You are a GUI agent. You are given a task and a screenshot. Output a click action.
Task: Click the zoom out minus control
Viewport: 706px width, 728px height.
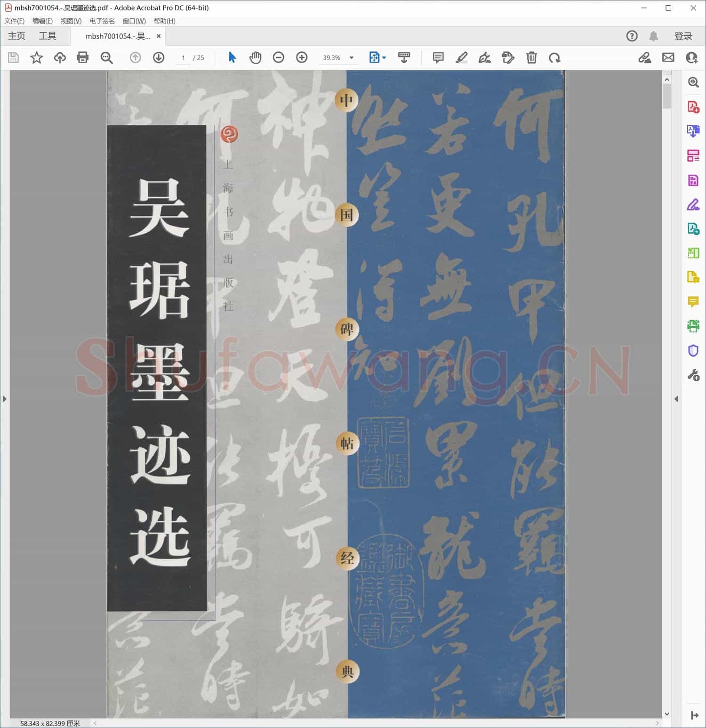pos(278,57)
